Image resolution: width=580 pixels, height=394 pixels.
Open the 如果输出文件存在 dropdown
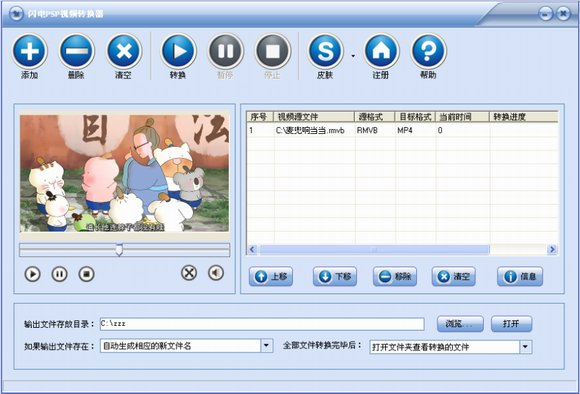266,346
